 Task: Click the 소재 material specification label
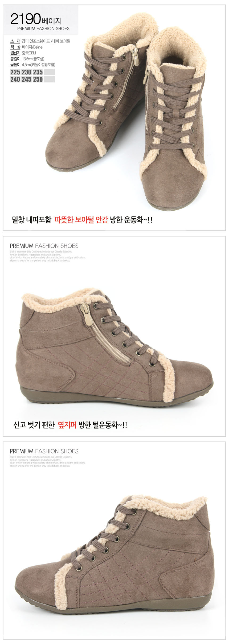point(15,41)
